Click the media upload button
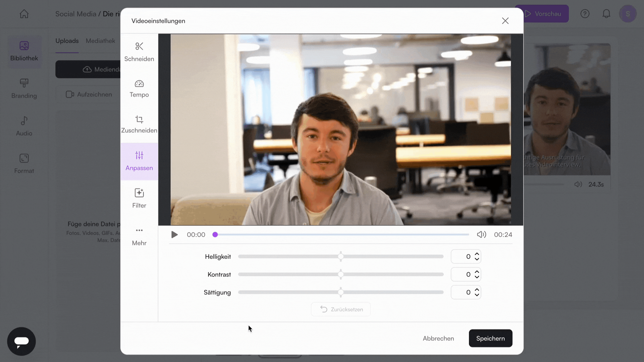The image size is (644, 362). click(88, 69)
